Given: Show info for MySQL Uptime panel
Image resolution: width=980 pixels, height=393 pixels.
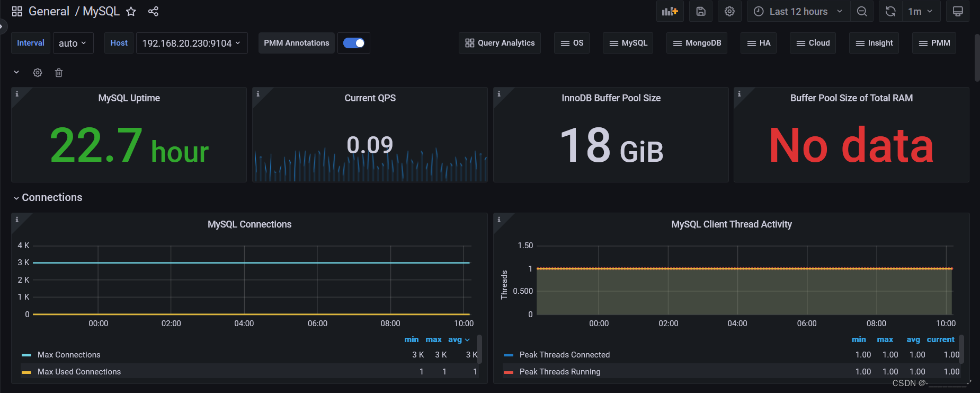Looking at the screenshot, I should (17, 94).
